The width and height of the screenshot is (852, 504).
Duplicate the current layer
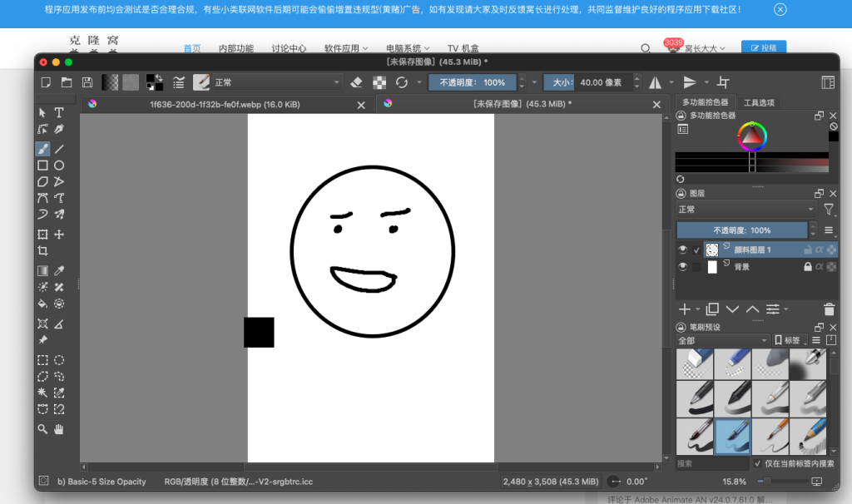(712, 309)
